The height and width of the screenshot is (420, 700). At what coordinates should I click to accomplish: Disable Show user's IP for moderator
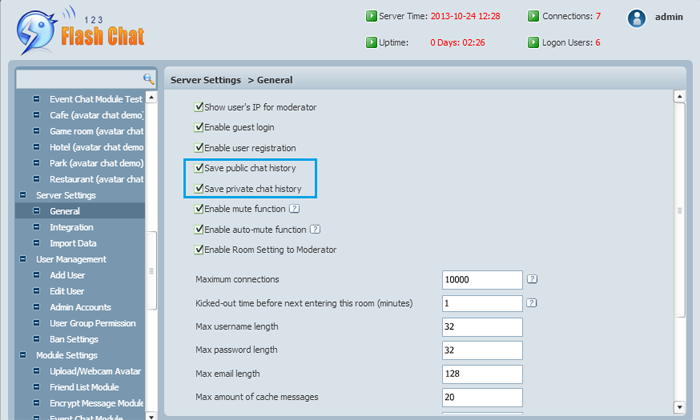[x=198, y=106]
